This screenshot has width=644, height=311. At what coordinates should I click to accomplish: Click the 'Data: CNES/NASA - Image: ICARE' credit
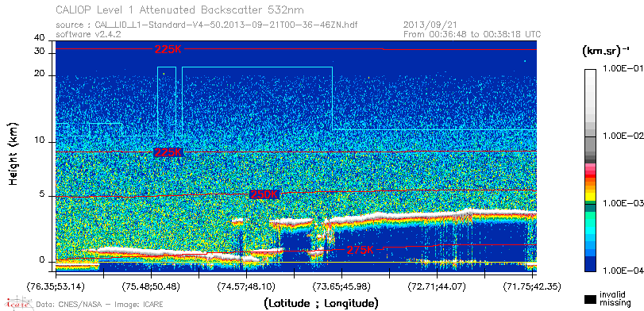pyautogui.click(x=100, y=305)
